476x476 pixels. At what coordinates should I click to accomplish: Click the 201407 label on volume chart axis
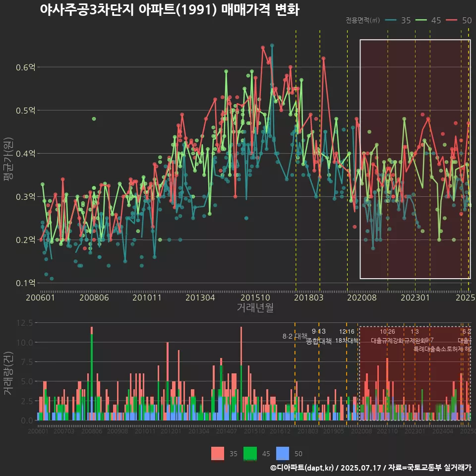[227, 431]
